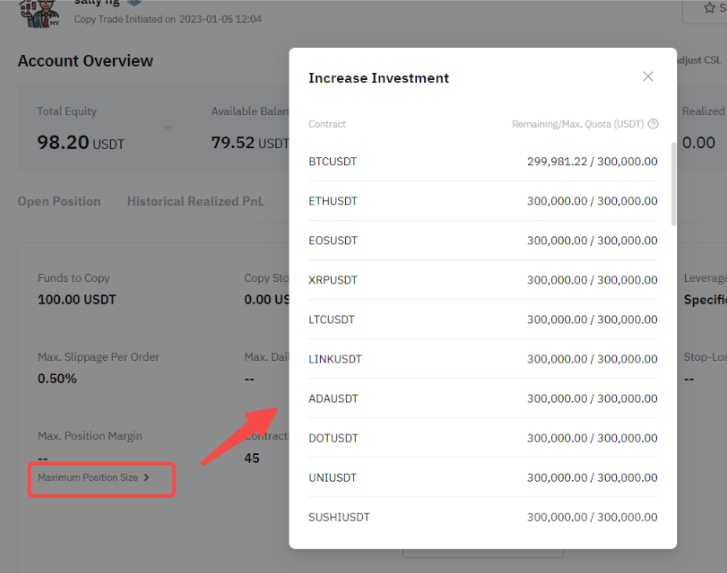The height and width of the screenshot is (573, 727).
Task: Click the trader avatar picture
Action: (39, 12)
